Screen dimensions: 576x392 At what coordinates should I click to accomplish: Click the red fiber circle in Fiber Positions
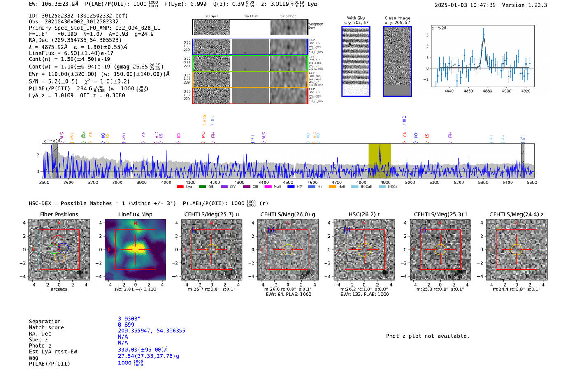tap(58, 241)
